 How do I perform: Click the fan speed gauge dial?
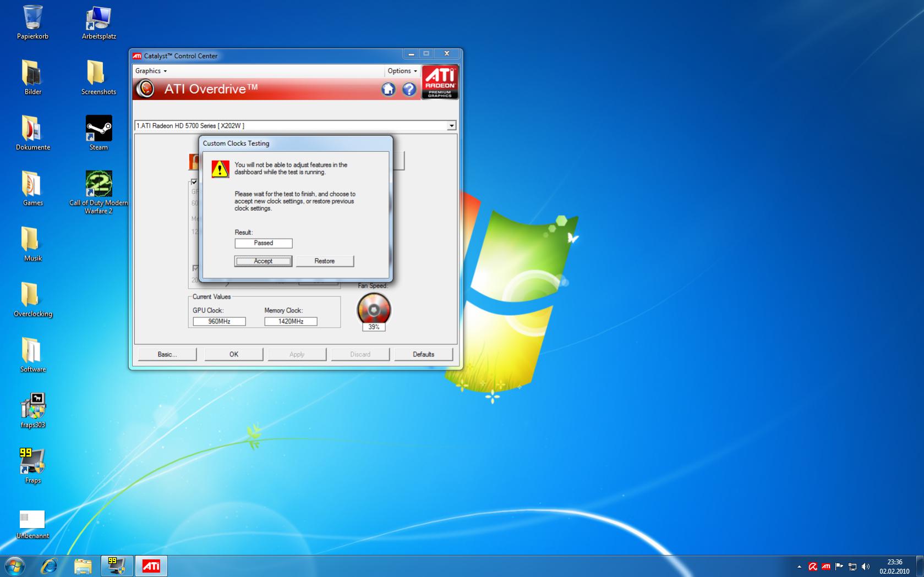point(374,309)
